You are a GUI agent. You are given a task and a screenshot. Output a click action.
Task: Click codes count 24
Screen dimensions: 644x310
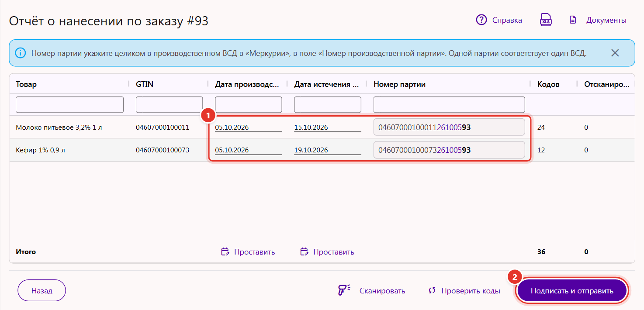coord(541,127)
